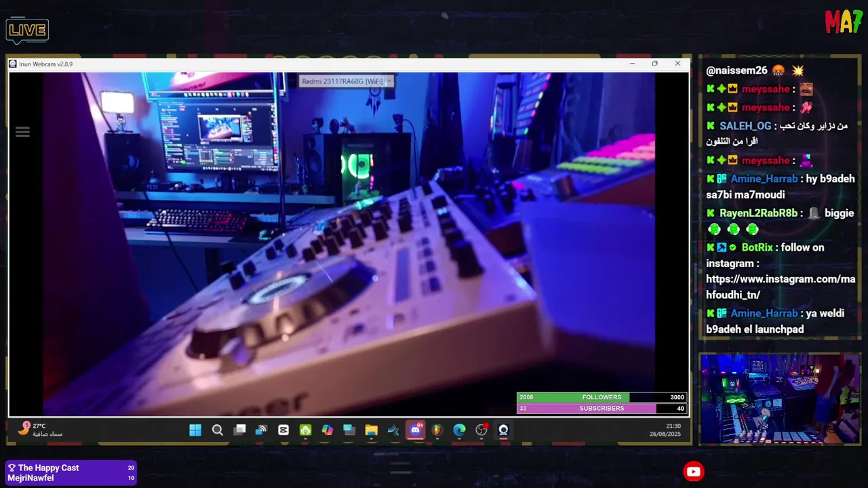The image size is (868, 488).
Task: Click username RayenL2RabR8b in chat
Action: point(758,213)
